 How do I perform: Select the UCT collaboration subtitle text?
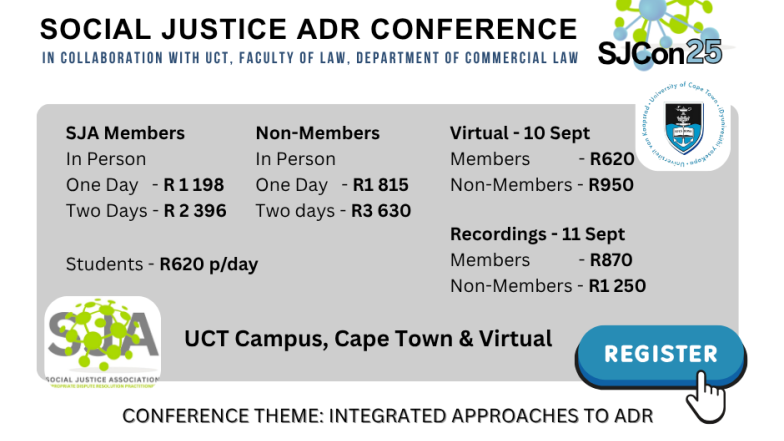tap(310, 58)
